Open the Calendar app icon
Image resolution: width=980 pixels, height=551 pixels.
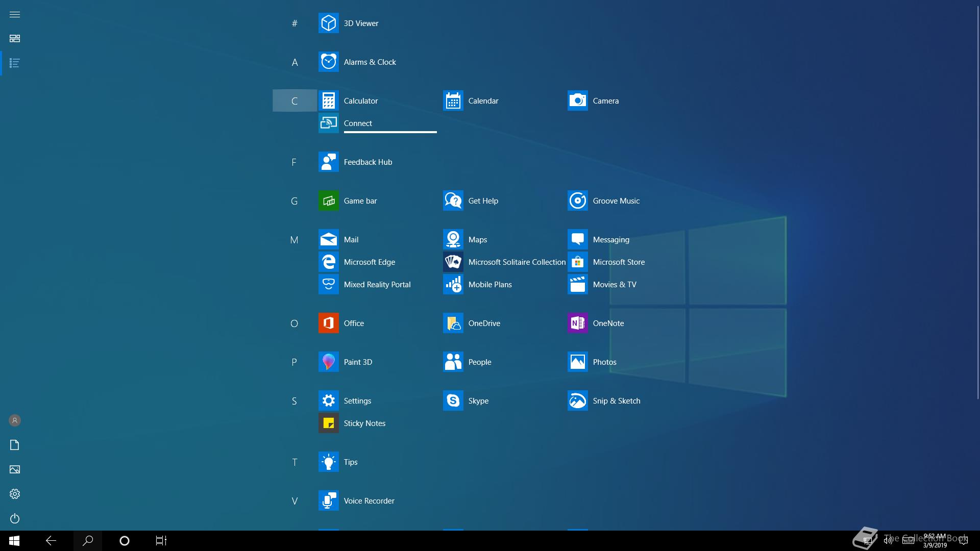click(x=453, y=101)
